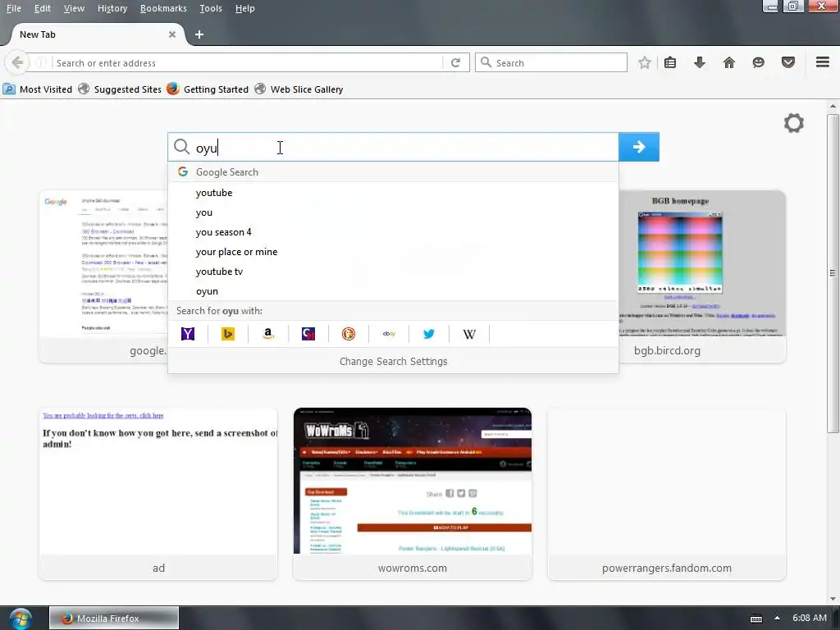Open the powerrangers.fandom.com tile
Viewport: 840px width, 630px height.
pyautogui.click(x=666, y=493)
